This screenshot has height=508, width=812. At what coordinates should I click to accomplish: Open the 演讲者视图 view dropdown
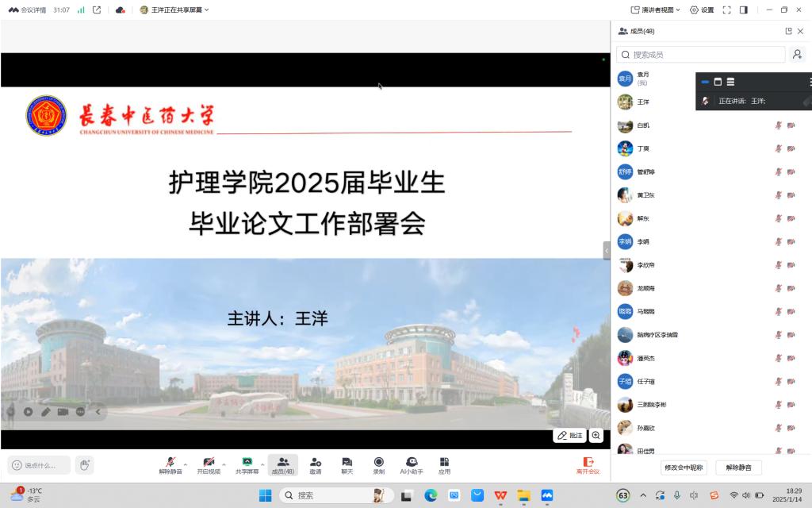pyautogui.click(x=656, y=10)
